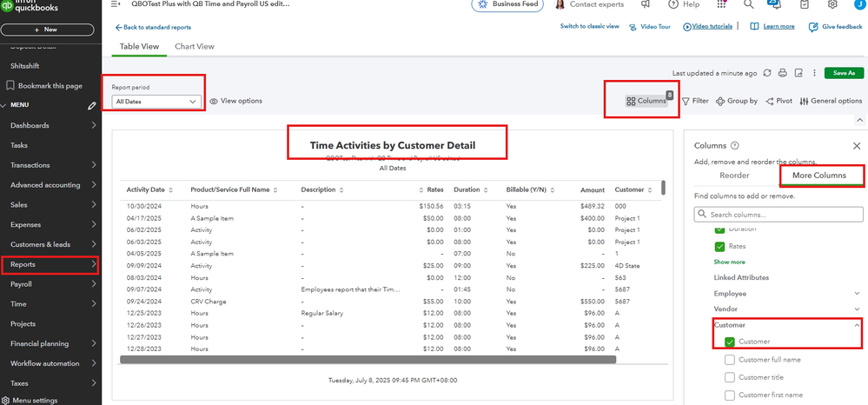Sort by Product/Service Full Name column
Screen dimensions: 868x405
tap(275, 190)
